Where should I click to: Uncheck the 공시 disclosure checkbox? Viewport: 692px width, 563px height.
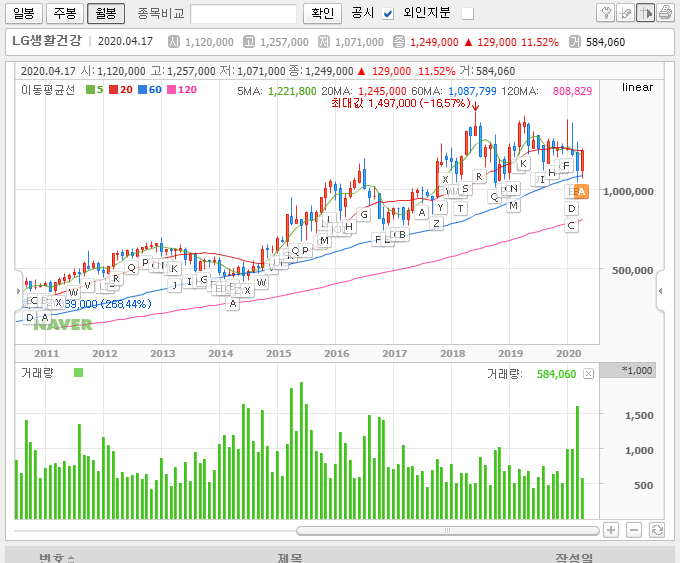[388, 14]
